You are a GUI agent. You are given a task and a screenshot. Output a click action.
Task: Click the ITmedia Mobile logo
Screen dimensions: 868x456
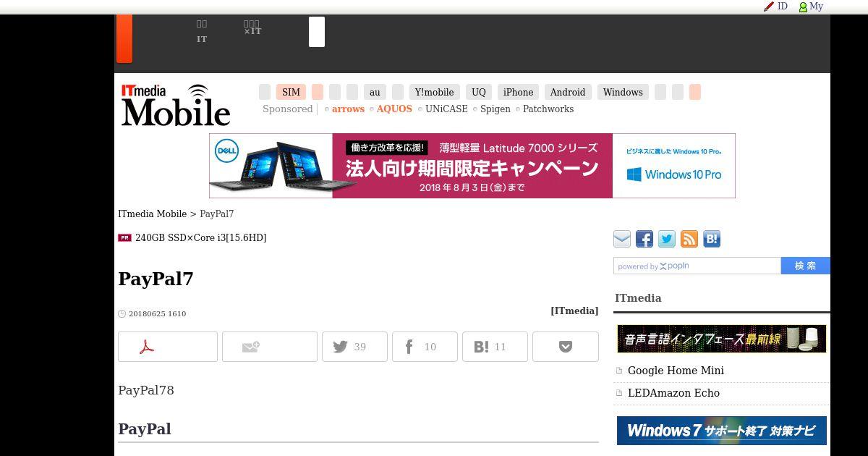click(176, 106)
